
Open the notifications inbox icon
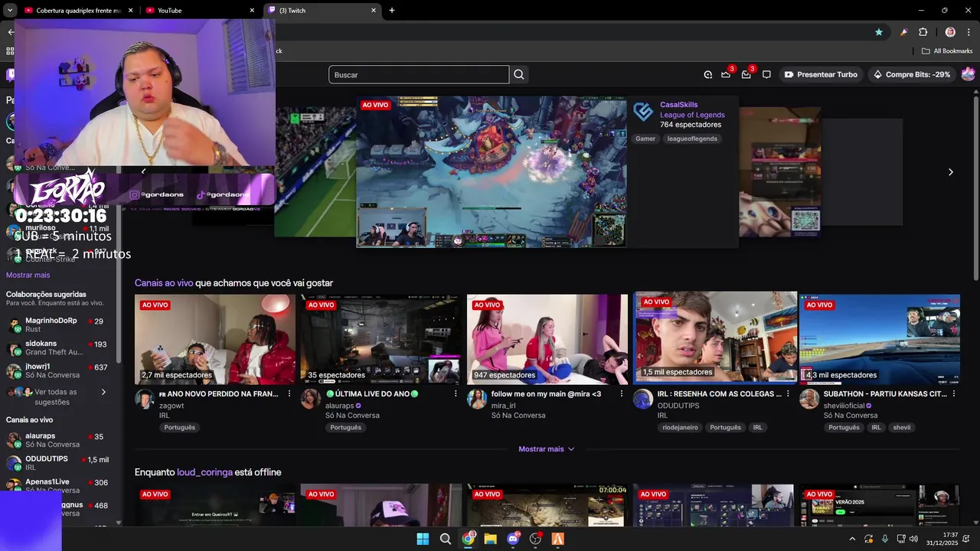(x=746, y=74)
